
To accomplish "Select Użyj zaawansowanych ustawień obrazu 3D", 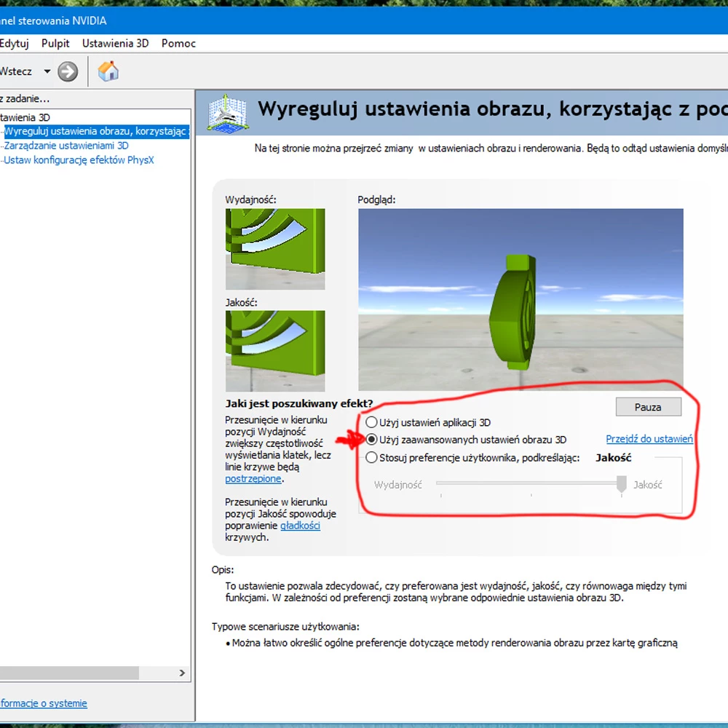I will [466, 439].
